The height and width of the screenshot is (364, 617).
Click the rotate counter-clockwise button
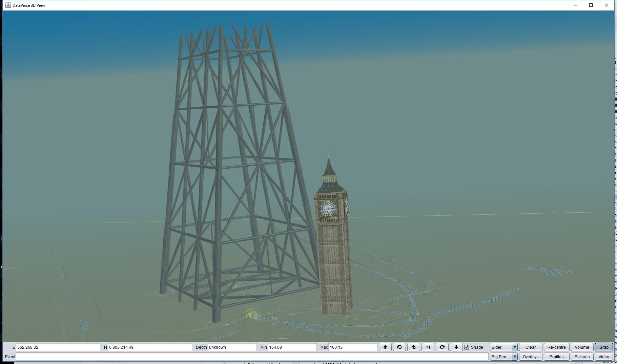pos(399,347)
